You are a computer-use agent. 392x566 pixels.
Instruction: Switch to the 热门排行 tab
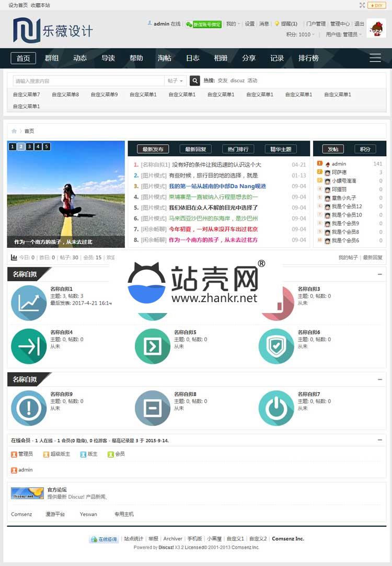[x=238, y=149]
